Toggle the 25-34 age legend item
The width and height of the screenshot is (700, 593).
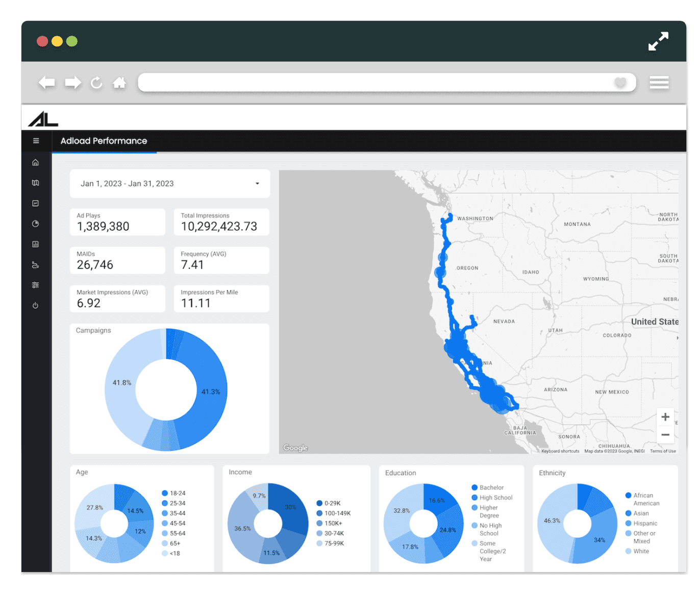pos(173,503)
